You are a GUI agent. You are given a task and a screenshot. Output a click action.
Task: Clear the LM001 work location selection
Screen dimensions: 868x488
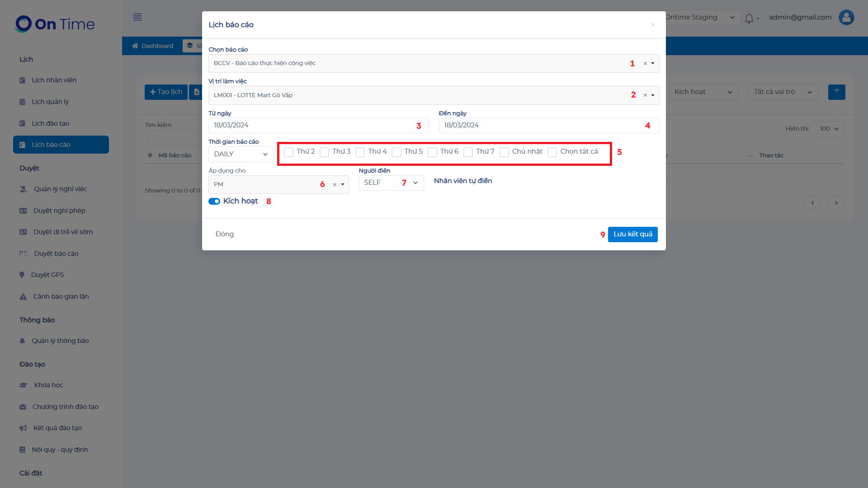(645, 95)
